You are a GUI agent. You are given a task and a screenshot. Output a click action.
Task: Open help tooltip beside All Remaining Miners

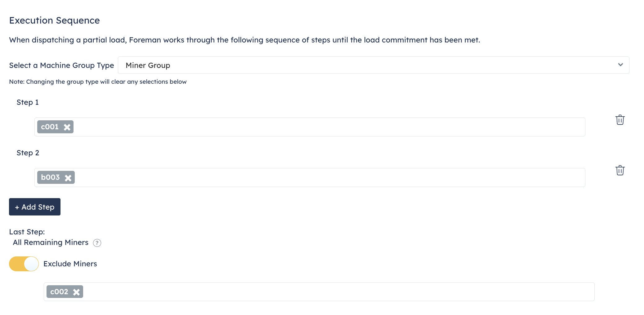click(97, 243)
